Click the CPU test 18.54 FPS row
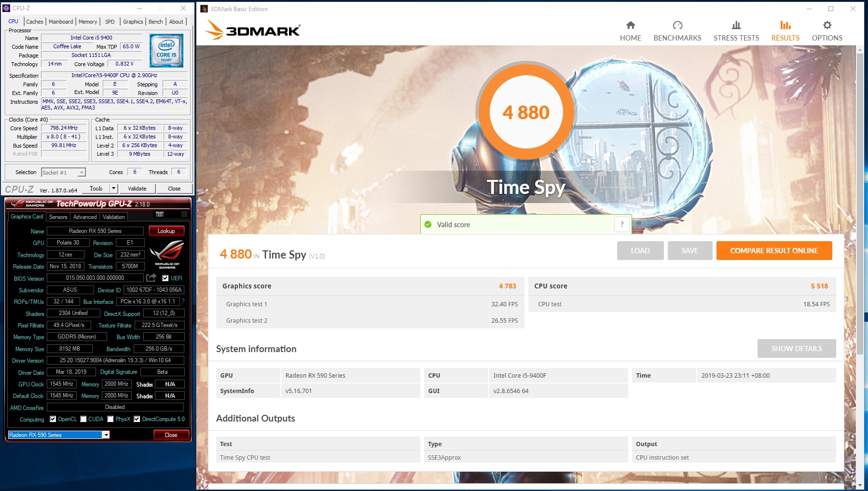Viewport: 868px width, 491px height. [682, 304]
